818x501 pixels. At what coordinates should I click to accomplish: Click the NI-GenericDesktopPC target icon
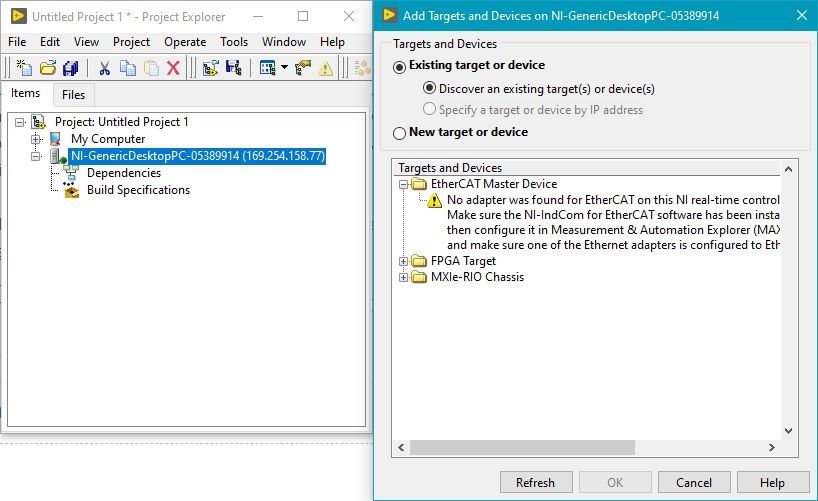(x=57, y=156)
